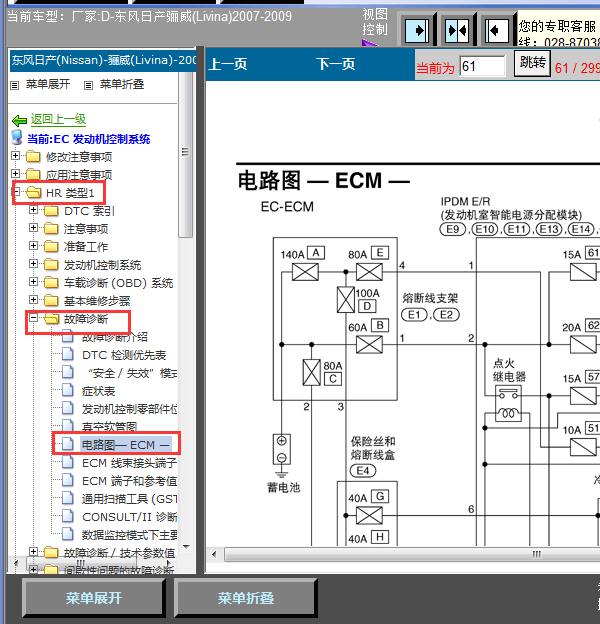
Task: Click the 东风日产(Nissan)-骊威(Livina) title bar
Action: point(103,60)
